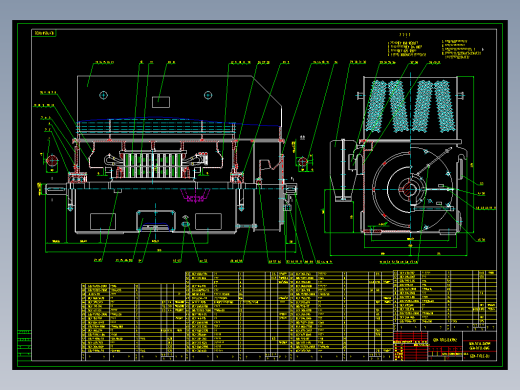This screenshot has width=520, height=390.
Task: Click the left circular lifting hole on top cover
Action: coord(104,95)
